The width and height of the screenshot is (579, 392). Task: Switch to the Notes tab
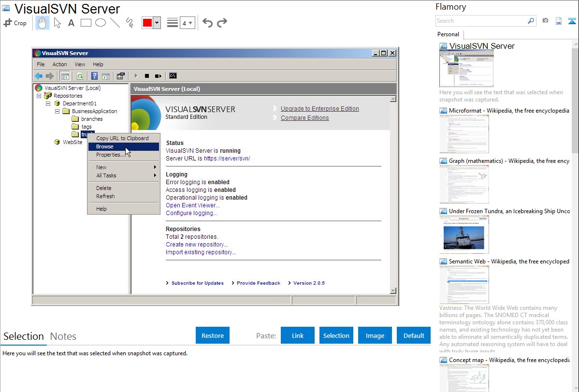[63, 336]
